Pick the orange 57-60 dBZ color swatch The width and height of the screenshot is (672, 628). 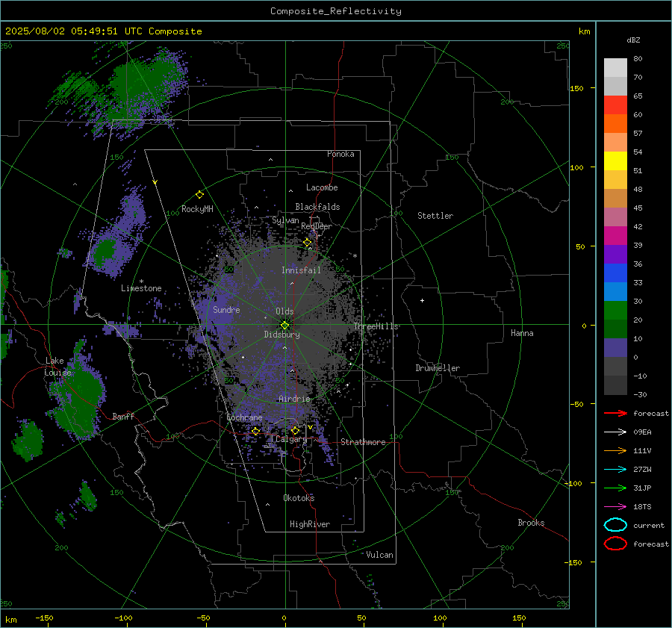point(615,124)
